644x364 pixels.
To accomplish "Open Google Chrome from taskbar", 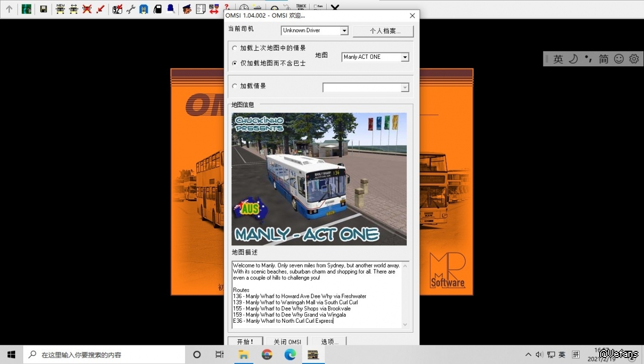I will [x=267, y=354].
